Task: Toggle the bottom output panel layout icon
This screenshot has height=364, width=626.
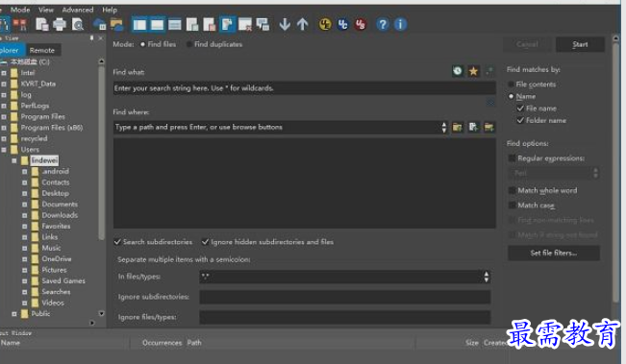Action: click(157, 25)
